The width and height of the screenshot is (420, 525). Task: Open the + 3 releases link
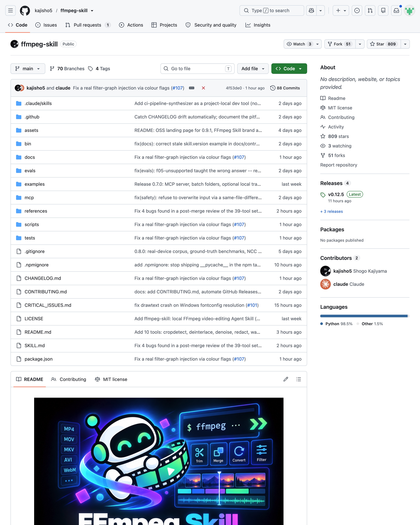tap(331, 211)
